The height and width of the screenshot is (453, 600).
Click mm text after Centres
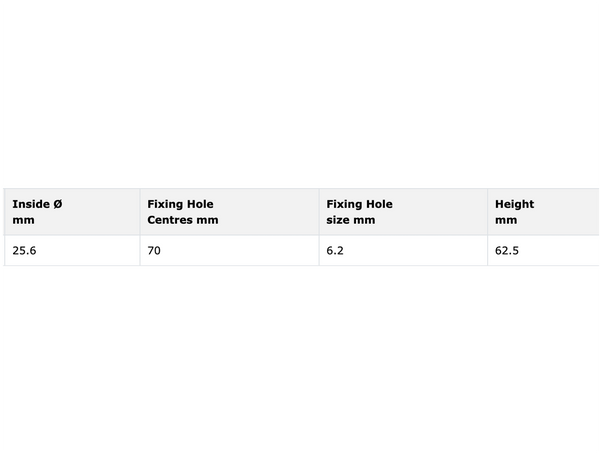207,220
